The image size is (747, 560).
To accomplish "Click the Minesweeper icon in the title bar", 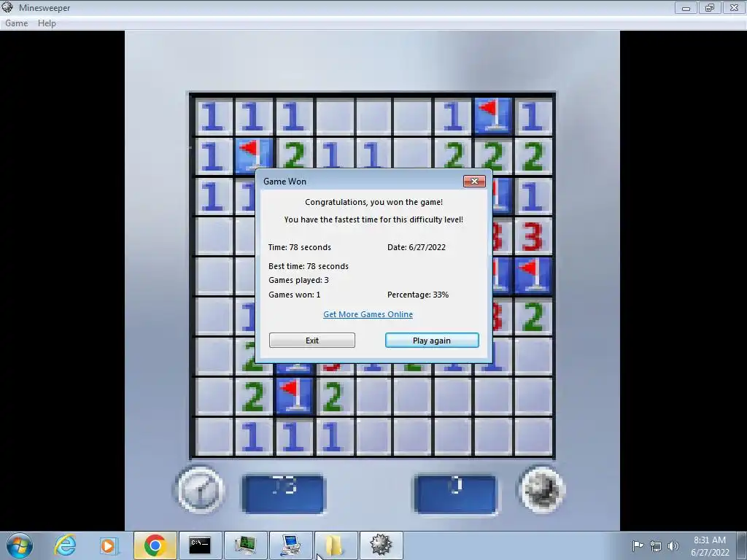I will pyautogui.click(x=7, y=7).
